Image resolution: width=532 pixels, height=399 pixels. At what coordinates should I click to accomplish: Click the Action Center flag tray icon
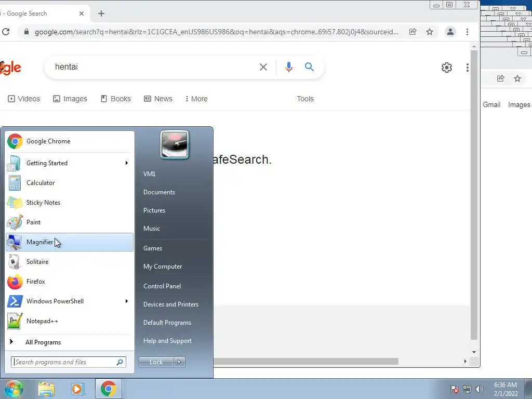tap(455, 389)
